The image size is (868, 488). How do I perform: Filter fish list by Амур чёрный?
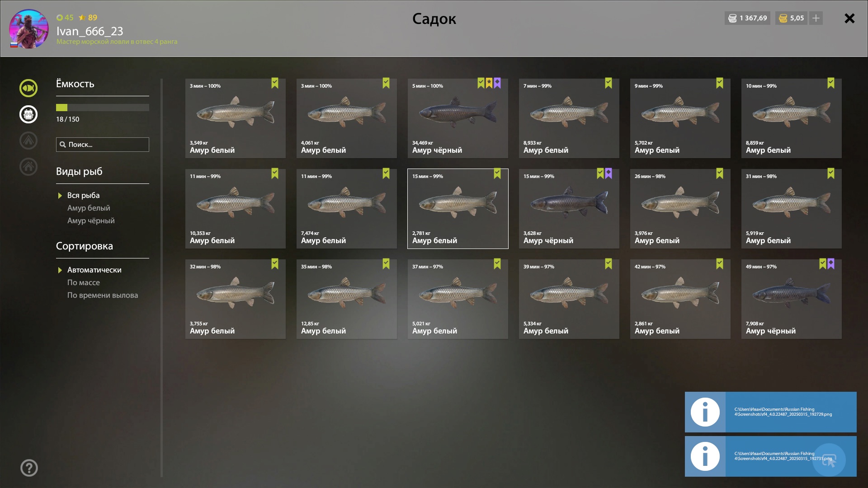(x=91, y=221)
